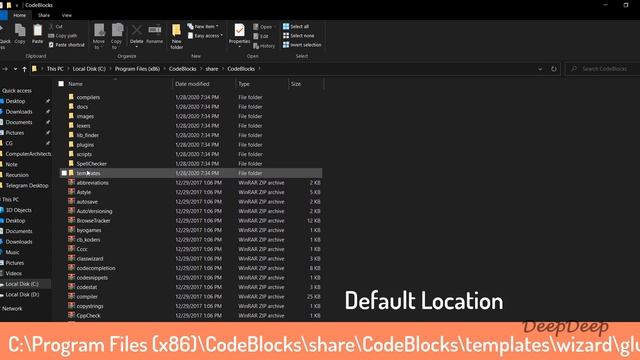
Task: Click the Paste clipboard icon
Action: tap(37, 33)
